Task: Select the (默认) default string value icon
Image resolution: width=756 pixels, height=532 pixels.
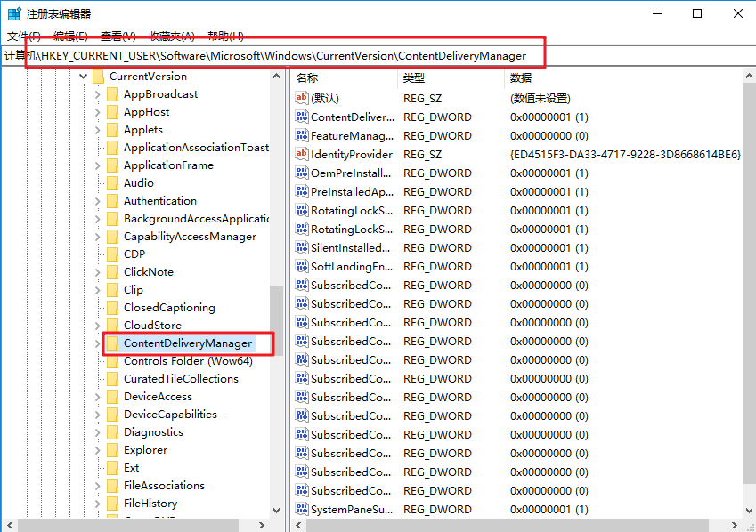Action: (302, 98)
